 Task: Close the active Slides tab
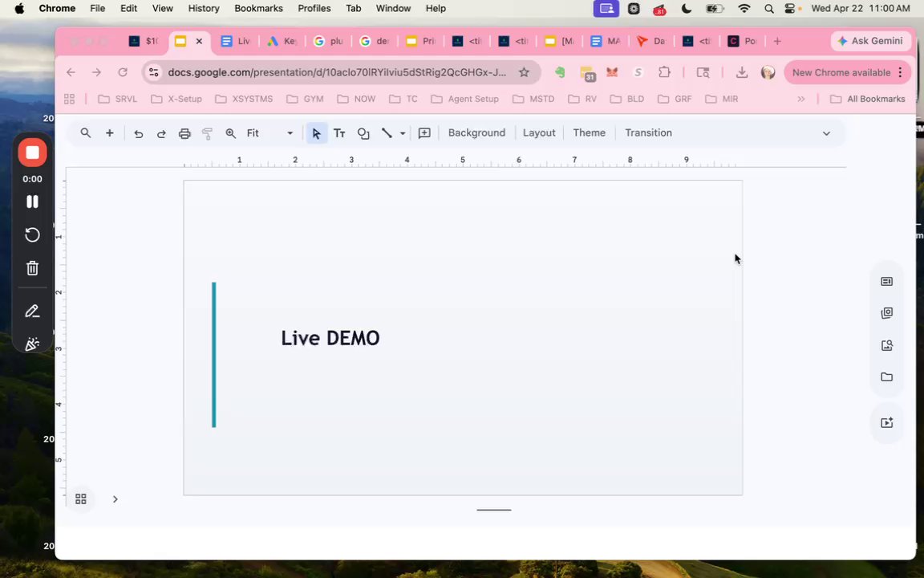[199, 41]
